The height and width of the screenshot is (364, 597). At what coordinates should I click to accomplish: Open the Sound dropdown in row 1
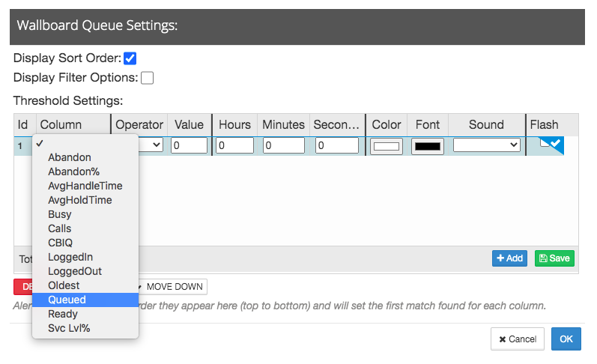pyautogui.click(x=487, y=145)
